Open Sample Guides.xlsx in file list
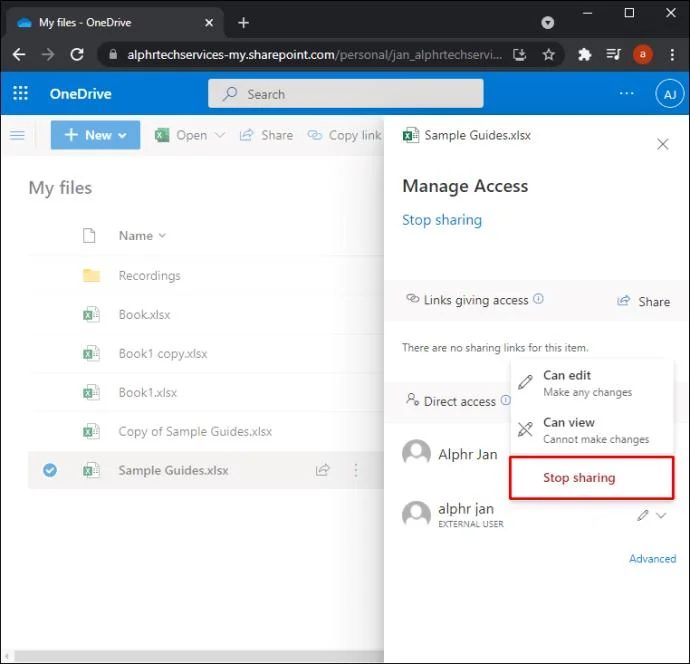Viewport: 690px width, 664px height. point(173,470)
